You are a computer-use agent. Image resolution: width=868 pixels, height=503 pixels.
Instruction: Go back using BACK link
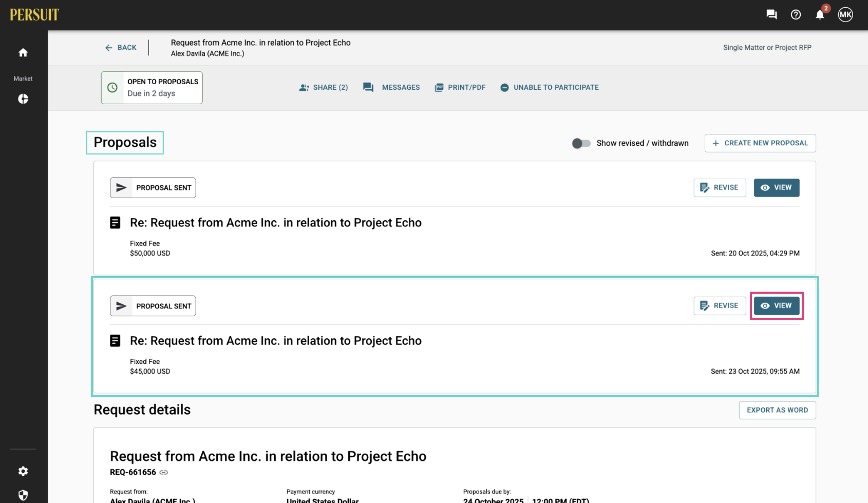pos(121,48)
